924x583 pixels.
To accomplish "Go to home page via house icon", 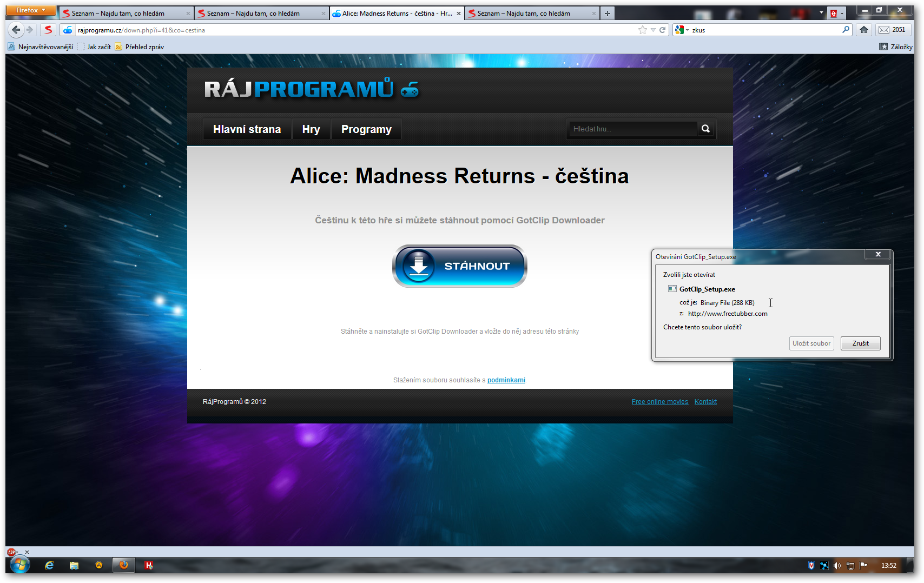I will 864,30.
